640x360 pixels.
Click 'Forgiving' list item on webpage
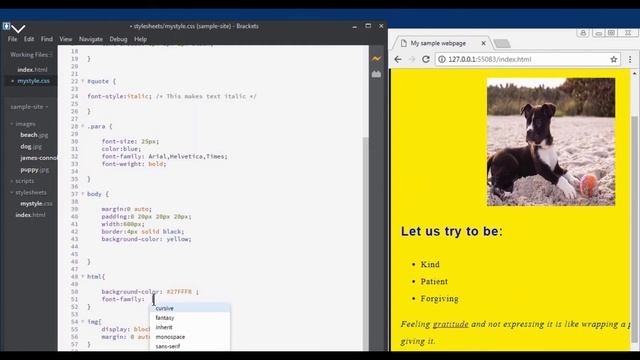click(x=440, y=299)
